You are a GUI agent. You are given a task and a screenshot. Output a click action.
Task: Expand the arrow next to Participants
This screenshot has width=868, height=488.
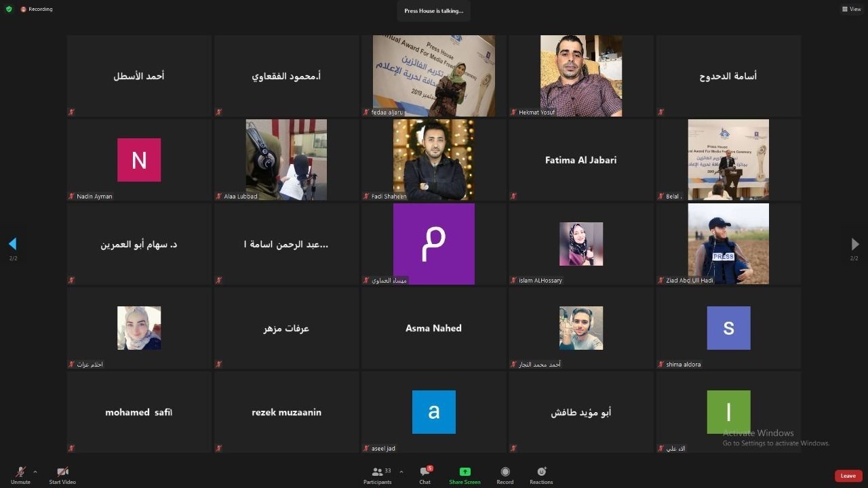(x=401, y=472)
